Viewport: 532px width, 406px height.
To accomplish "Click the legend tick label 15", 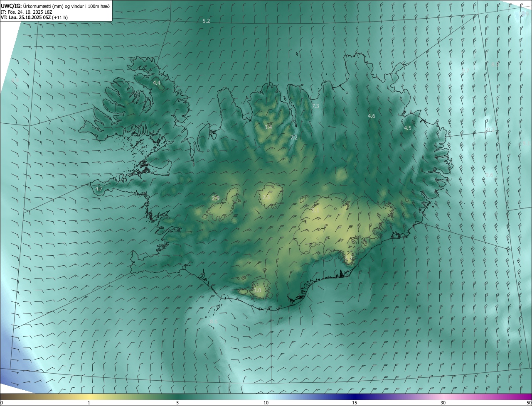I will tap(355, 403).
